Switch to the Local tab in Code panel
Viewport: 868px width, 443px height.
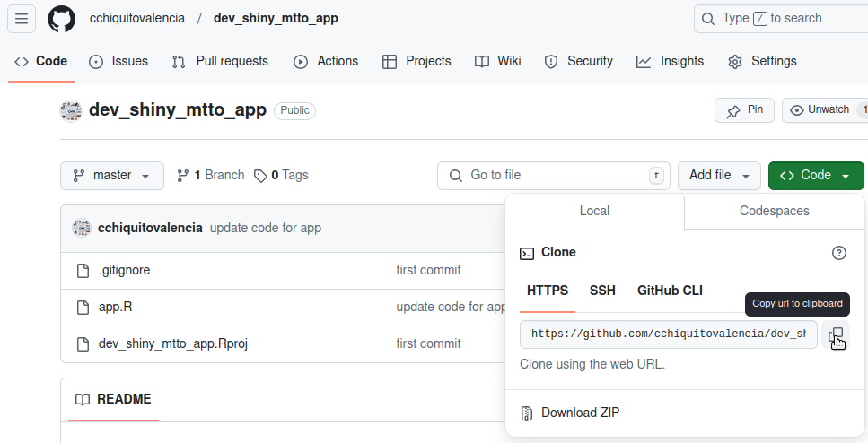[x=594, y=211]
